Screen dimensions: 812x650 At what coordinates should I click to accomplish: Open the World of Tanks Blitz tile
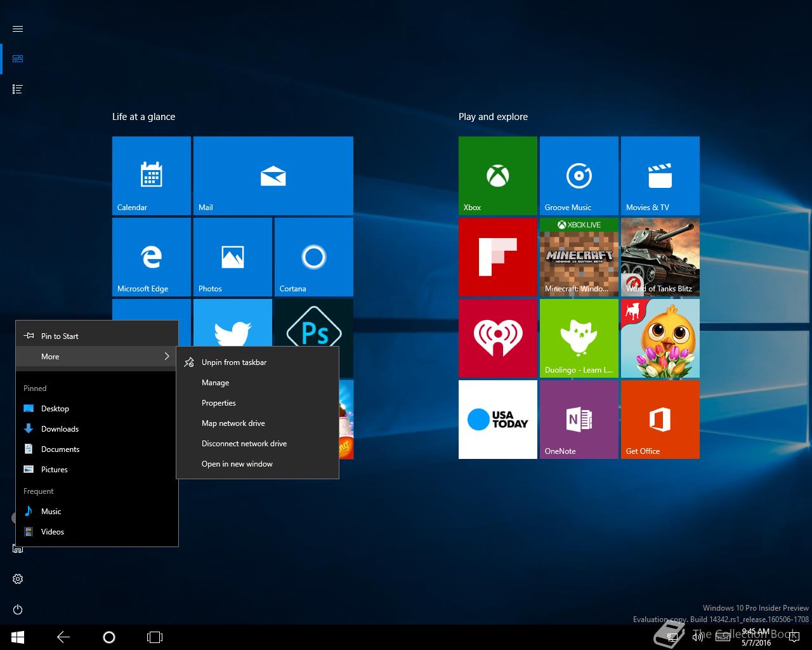click(660, 257)
